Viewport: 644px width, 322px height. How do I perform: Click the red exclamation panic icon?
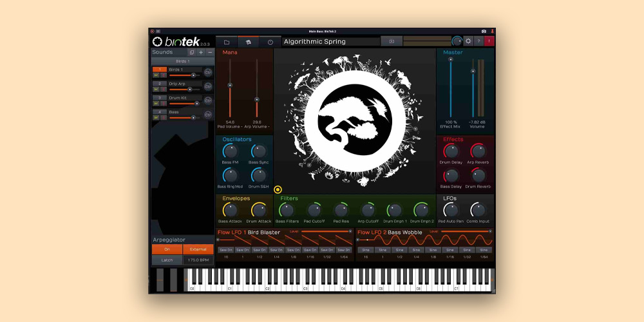point(489,41)
